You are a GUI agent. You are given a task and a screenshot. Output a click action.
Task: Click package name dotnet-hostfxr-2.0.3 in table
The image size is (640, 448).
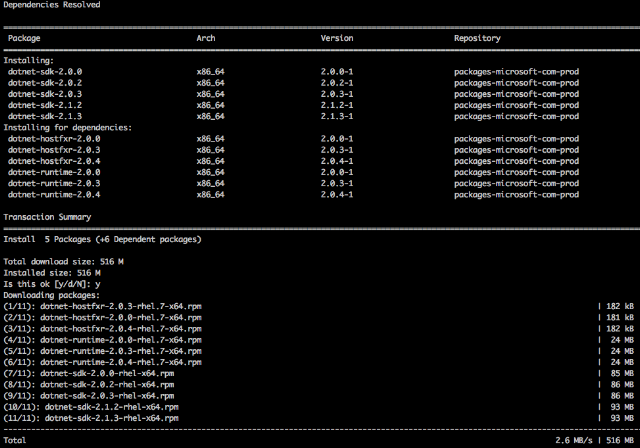tap(54, 150)
